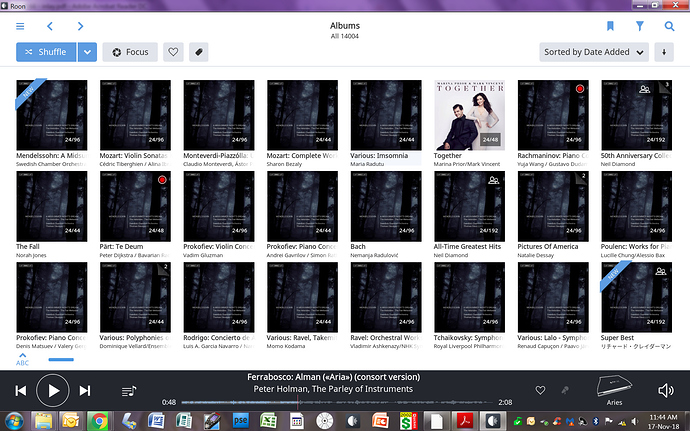Click artist Vadim Gluzman
The image size is (690, 431).
[203, 255]
